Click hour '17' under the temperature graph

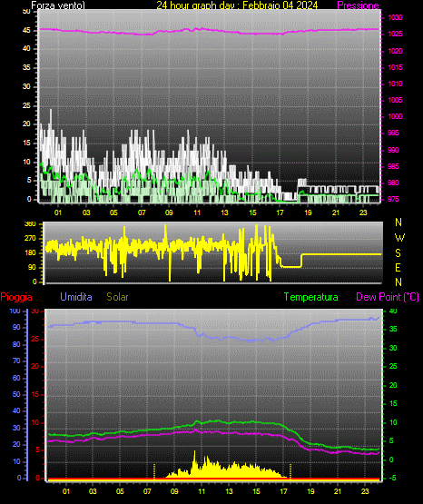click(283, 491)
